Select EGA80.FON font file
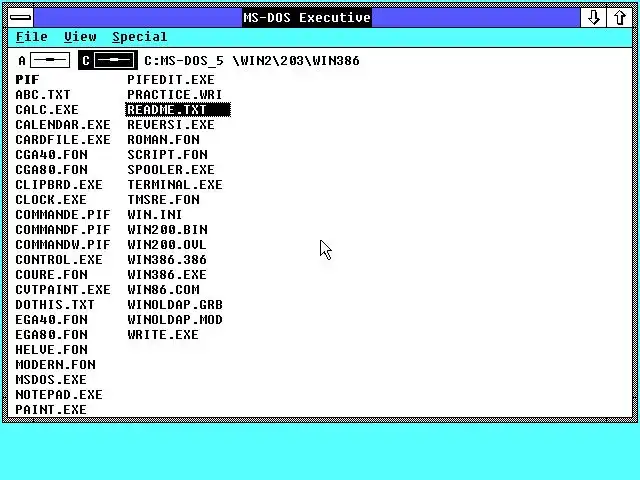 tap(51, 335)
